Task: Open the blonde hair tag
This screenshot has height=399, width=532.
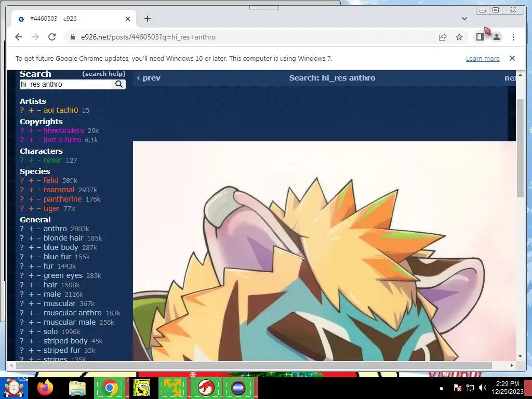Action: point(63,238)
